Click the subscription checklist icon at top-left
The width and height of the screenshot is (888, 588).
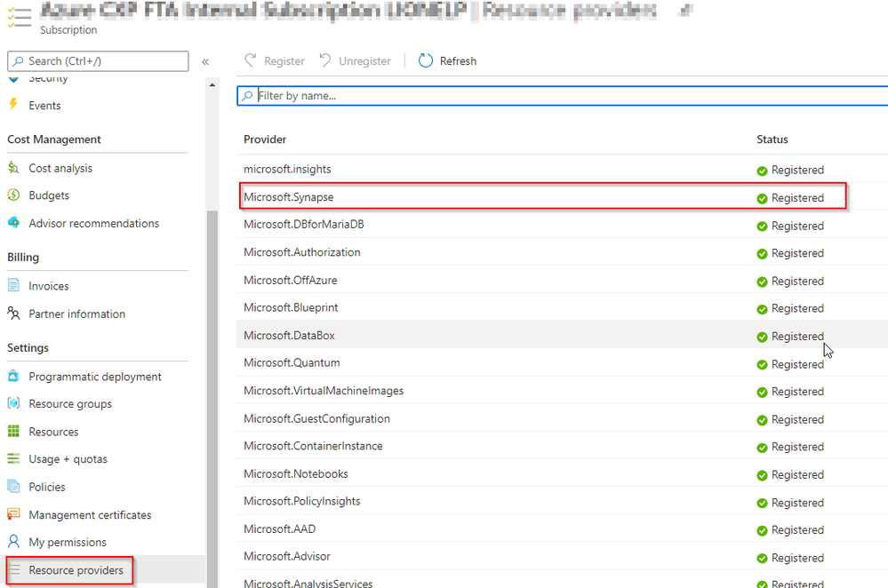20,16
